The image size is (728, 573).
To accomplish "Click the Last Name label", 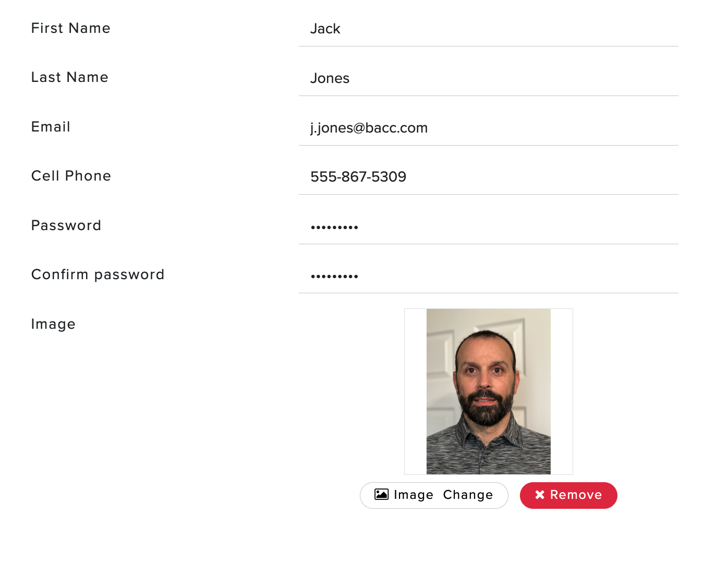I will [70, 77].
